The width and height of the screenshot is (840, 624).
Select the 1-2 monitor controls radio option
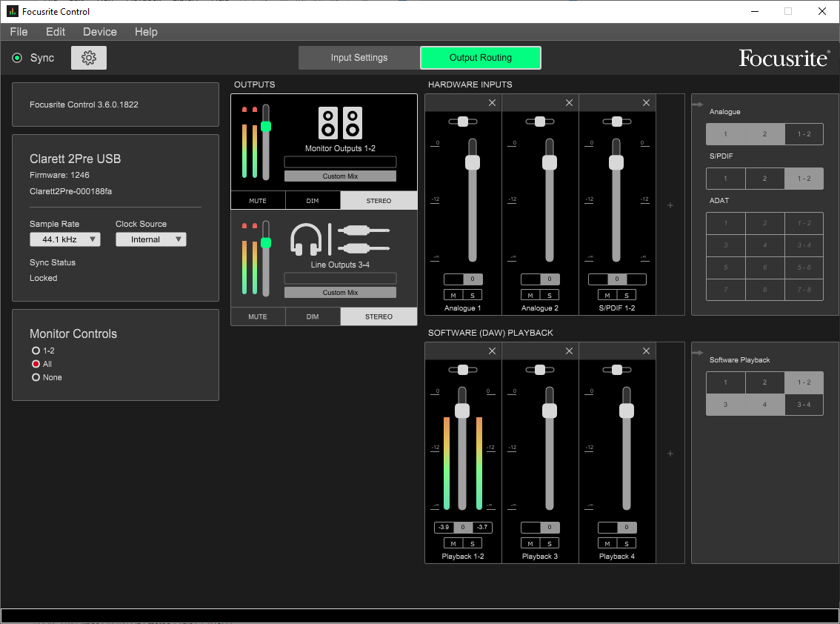coord(36,351)
